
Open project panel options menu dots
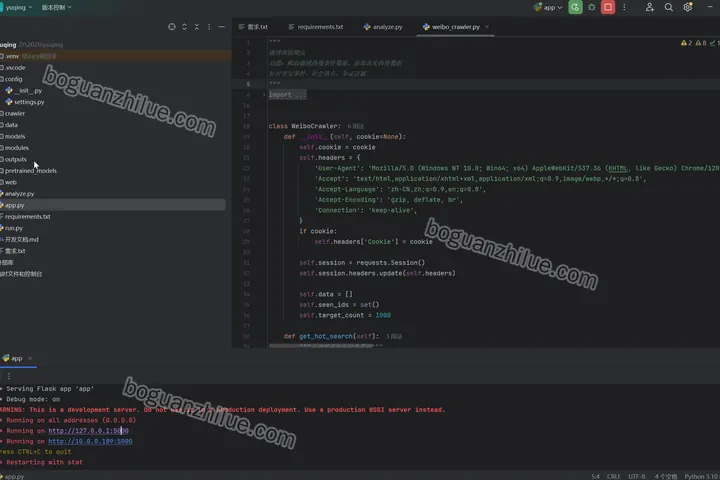click(209, 27)
